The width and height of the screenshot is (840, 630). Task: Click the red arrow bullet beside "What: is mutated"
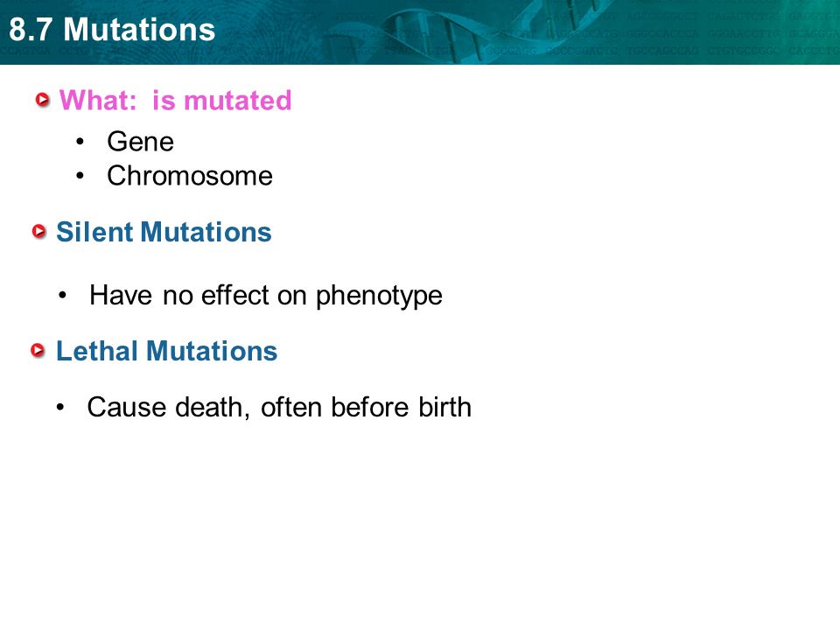coord(42,100)
